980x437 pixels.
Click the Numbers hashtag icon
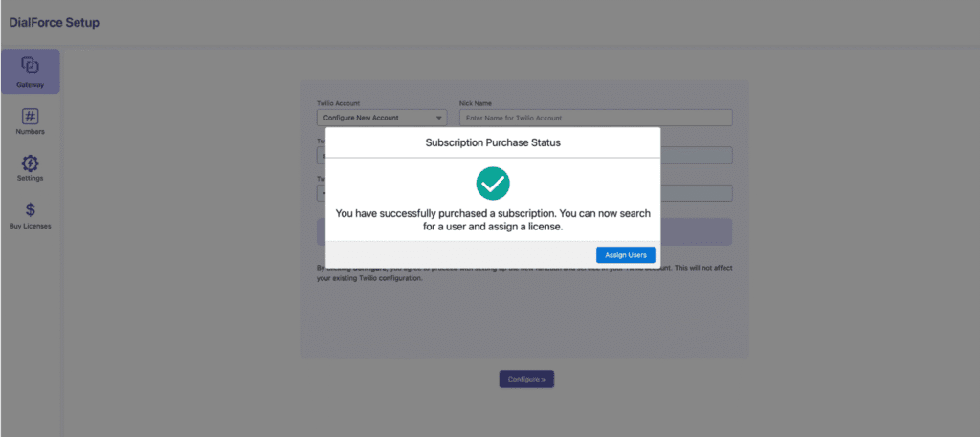(x=30, y=116)
